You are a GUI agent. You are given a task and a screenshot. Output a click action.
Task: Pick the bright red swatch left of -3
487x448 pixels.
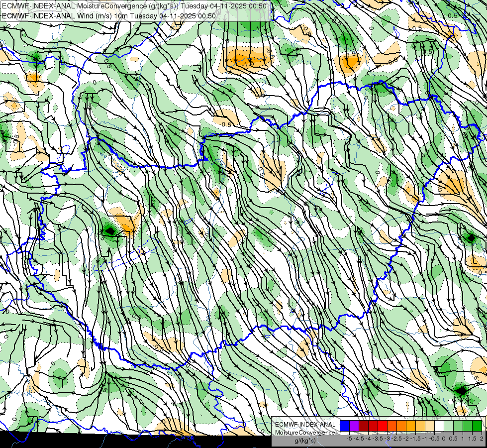[383, 426]
